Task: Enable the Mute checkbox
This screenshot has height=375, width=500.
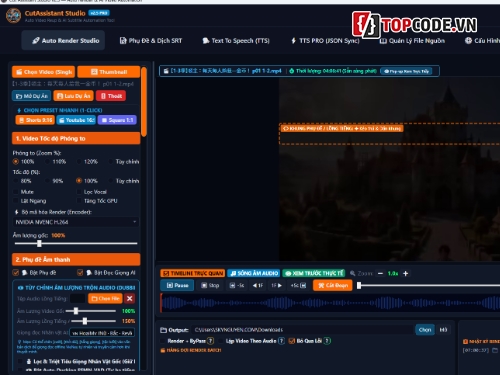Action: pyautogui.click(x=15, y=192)
